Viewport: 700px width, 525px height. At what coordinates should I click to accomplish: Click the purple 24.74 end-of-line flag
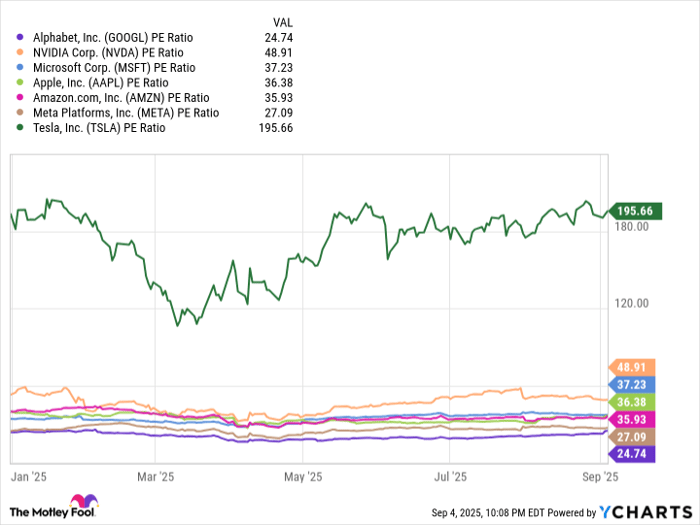(632, 454)
